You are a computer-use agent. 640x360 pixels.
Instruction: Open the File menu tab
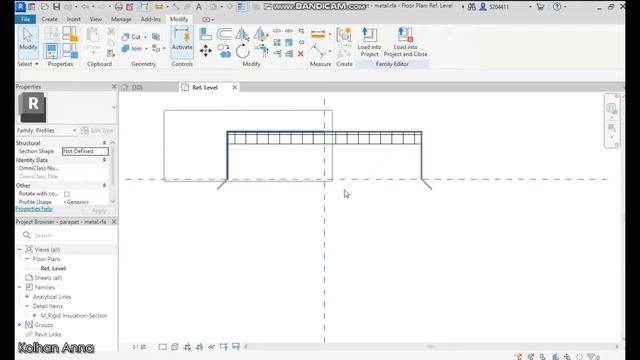[x=25, y=19]
